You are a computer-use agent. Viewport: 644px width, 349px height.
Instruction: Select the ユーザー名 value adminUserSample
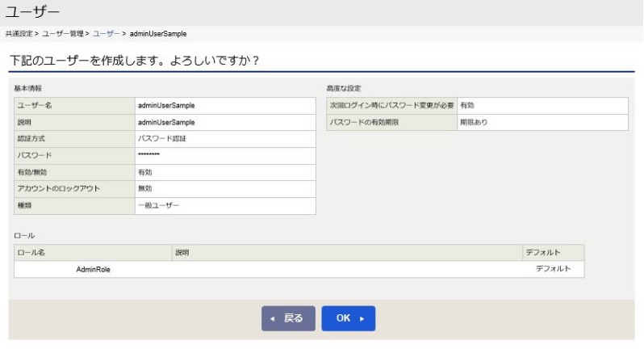click(166, 106)
